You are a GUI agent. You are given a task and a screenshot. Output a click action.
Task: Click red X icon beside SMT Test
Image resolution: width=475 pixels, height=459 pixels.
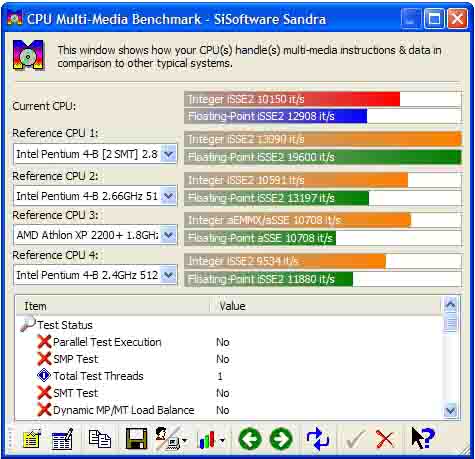pyautogui.click(x=44, y=393)
